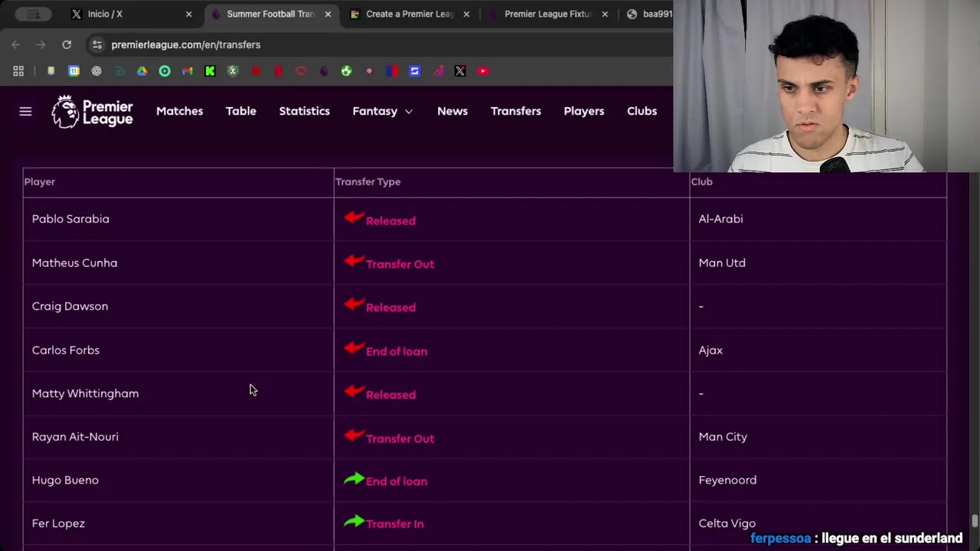Select player name Matheus Cunha
This screenshot has width=980, height=551.
click(x=74, y=262)
